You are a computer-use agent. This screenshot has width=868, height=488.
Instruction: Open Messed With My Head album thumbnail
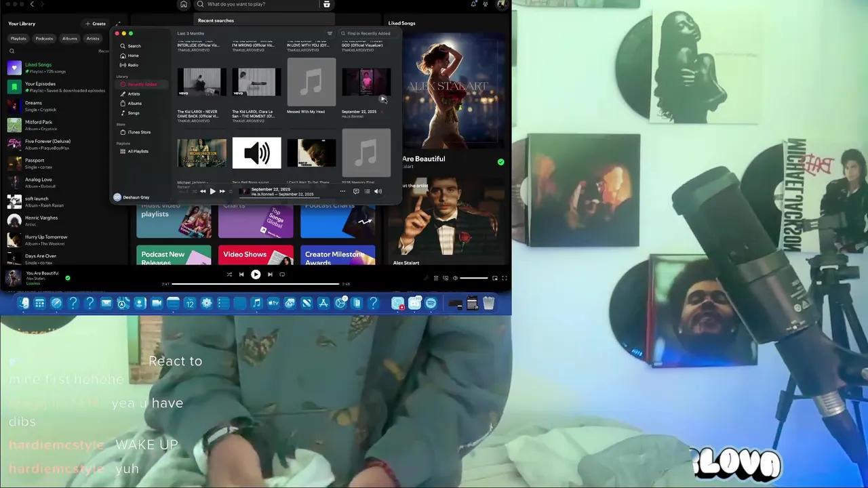[x=311, y=82]
